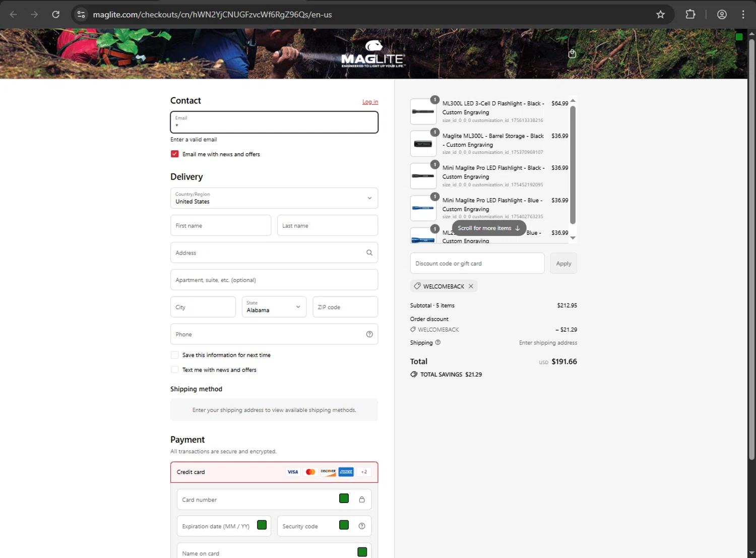The width and height of the screenshot is (756, 558).
Task: Click Scroll for more items button
Action: coord(489,228)
